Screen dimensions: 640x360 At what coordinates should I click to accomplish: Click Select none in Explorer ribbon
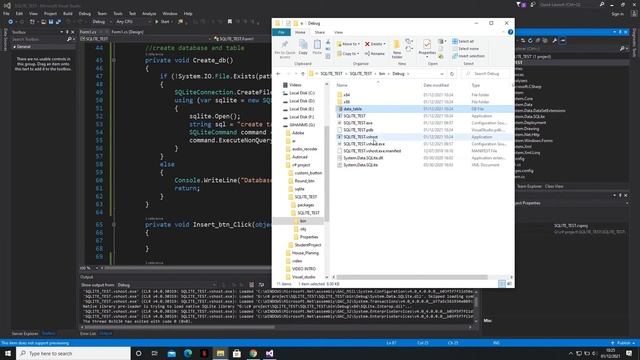pyautogui.click(x=465, y=49)
